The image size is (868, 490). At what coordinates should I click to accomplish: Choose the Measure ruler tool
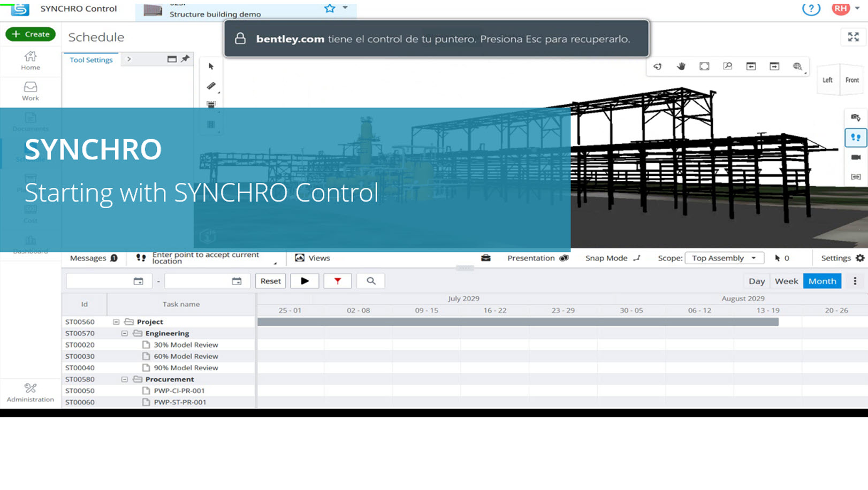click(211, 86)
